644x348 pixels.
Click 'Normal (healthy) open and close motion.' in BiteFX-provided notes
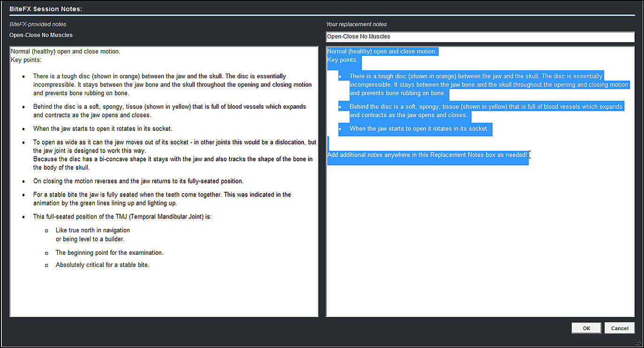pyautogui.click(x=66, y=51)
